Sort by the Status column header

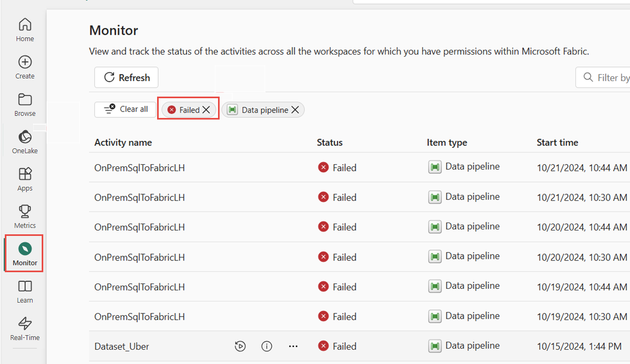tap(330, 143)
